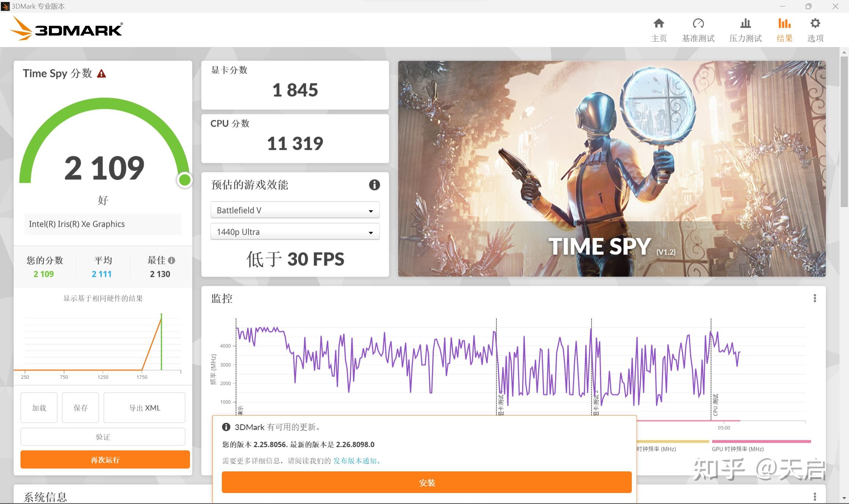Open Options (选项) gear icon

pos(815,24)
